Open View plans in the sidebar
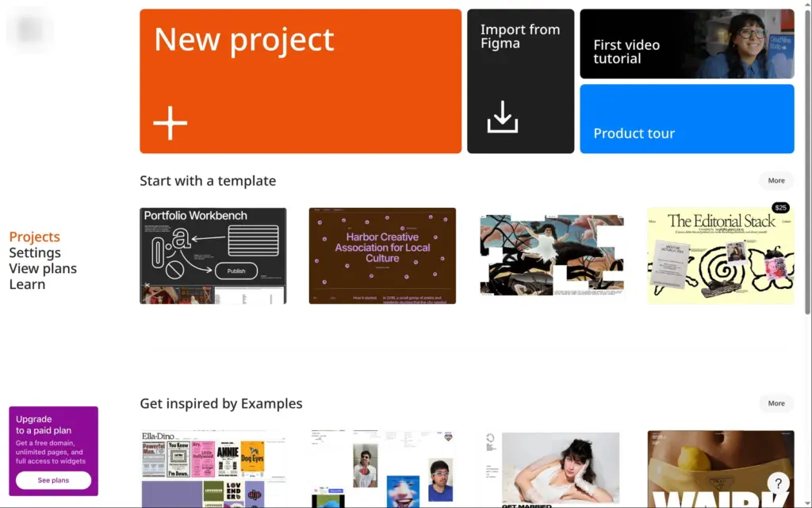The image size is (812, 508). tap(43, 268)
